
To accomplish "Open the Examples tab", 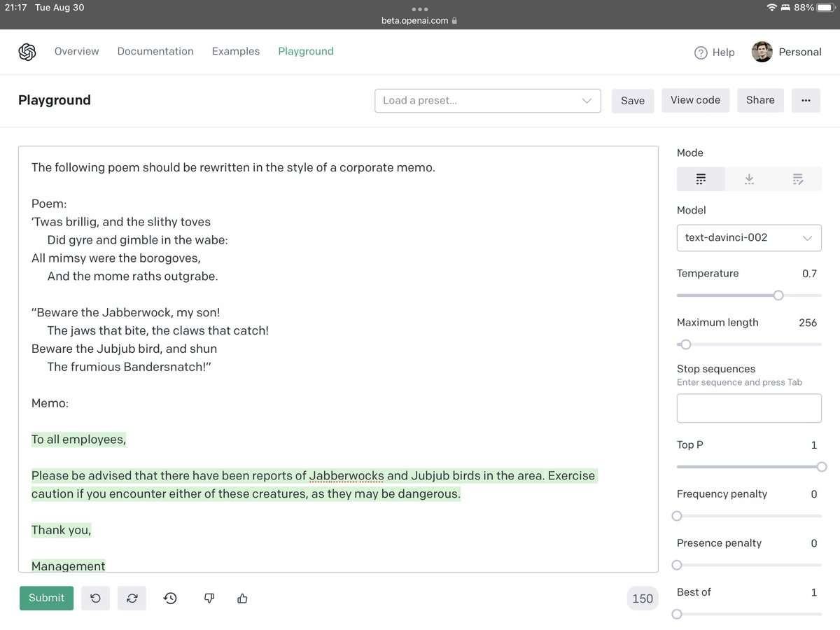I will [x=236, y=51].
